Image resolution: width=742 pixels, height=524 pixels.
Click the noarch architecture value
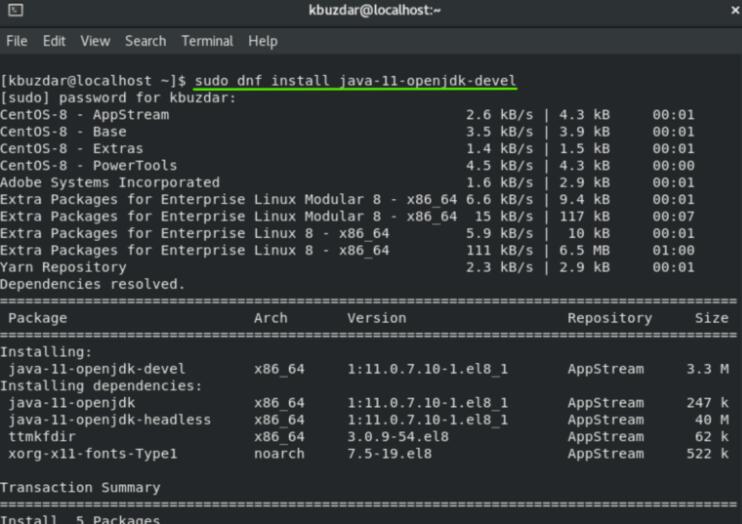click(x=279, y=453)
